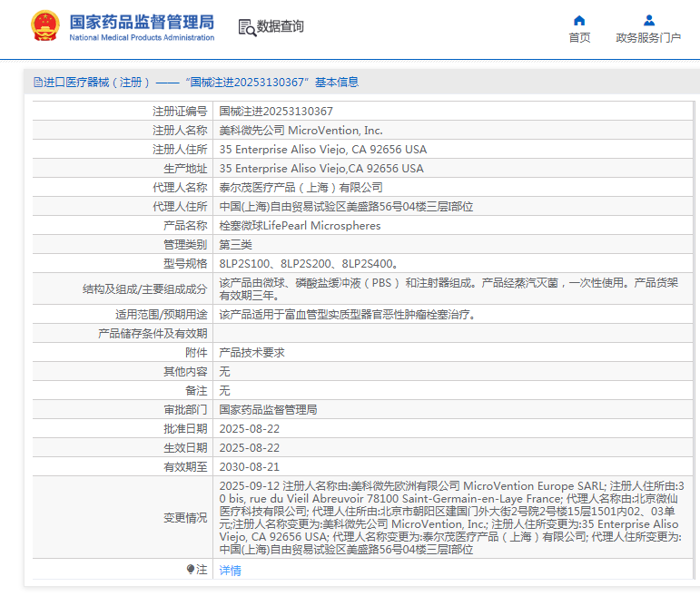Open the 数据查询 heading text

281,27
